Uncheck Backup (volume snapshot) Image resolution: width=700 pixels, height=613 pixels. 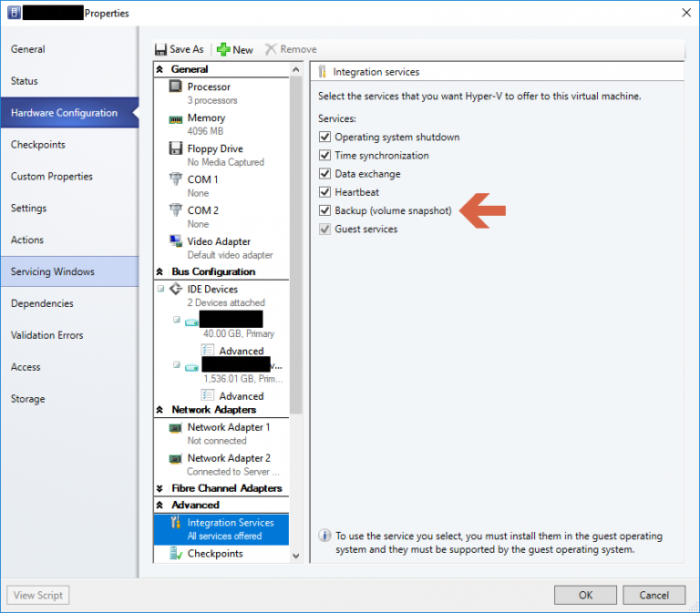click(324, 210)
